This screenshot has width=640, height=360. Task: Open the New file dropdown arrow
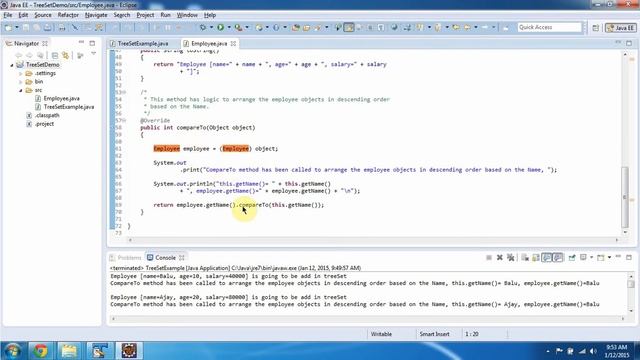(x=17, y=27)
